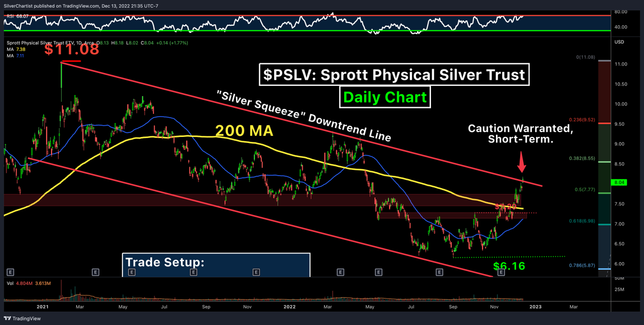
Task: Select the green Daily Chart label
Action: coord(385,97)
